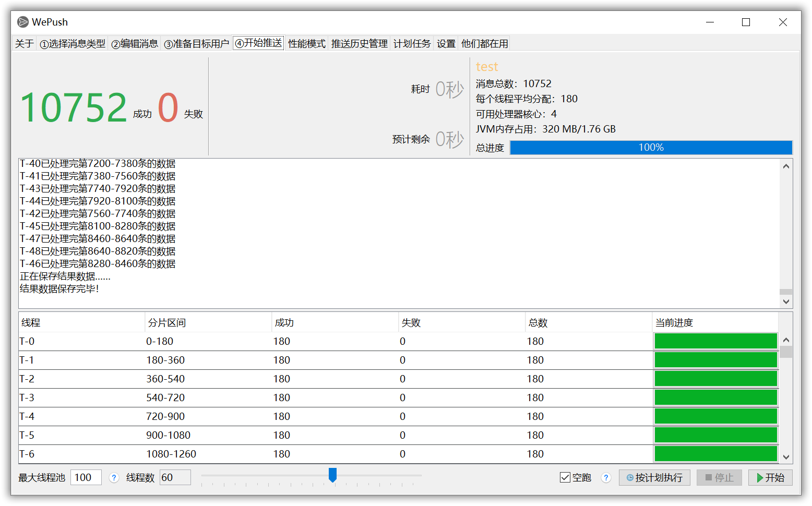Image resolution: width=812 pixels, height=506 pixels.
Task: Open the 性能模式 tab
Action: click(x=307, y=44)
